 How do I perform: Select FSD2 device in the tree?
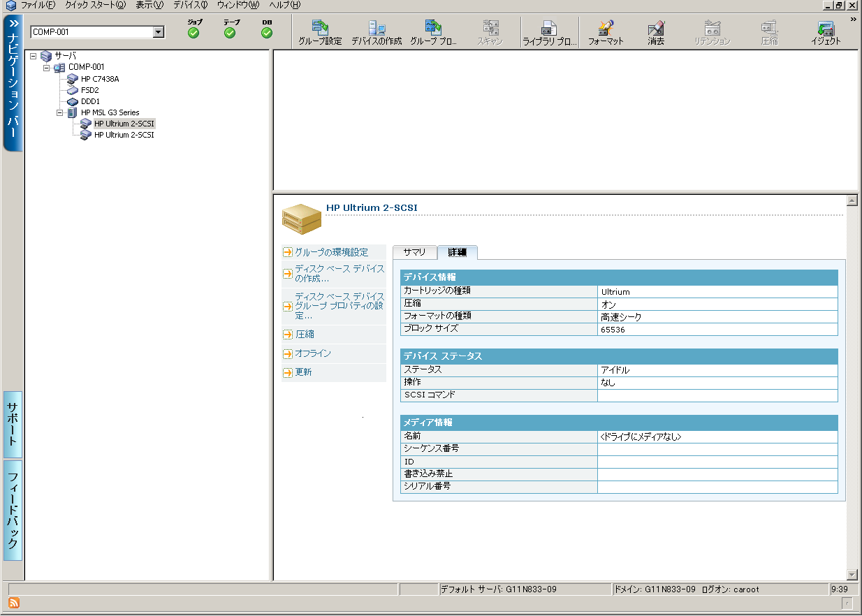click(x=89, y=90)
